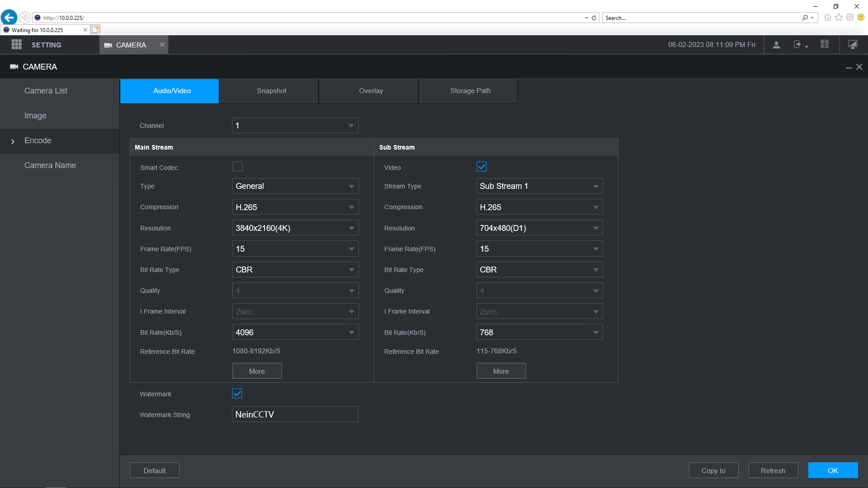Open the Sub Stream Bit Rate Type dropdown
Screen dimensions: 868x488
coord(539,270)
